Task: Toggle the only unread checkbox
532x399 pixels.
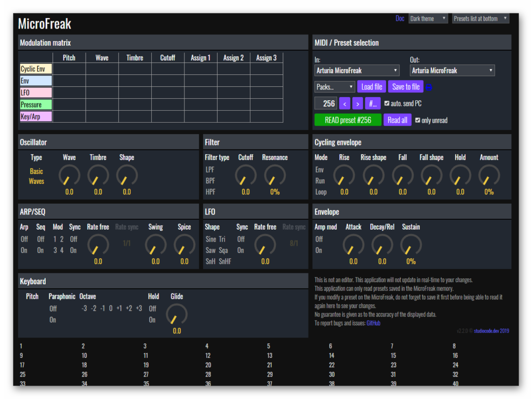Action: (418, 120)
